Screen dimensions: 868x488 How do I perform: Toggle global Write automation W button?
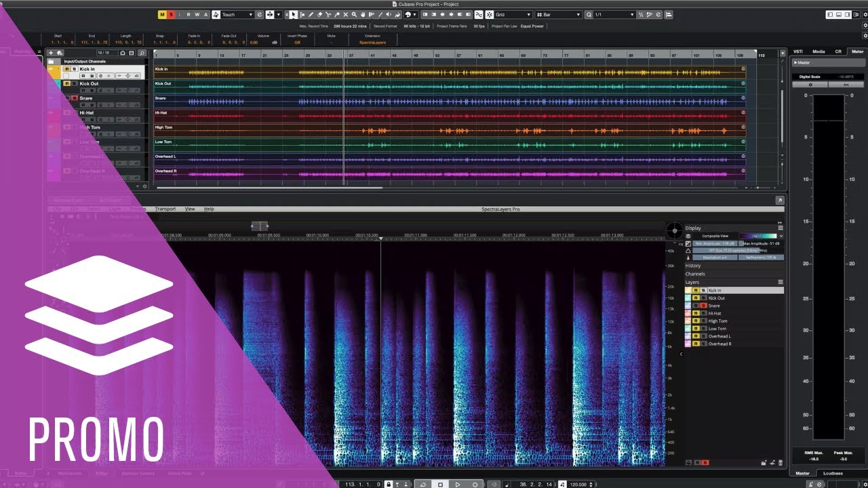click(197, 14)
